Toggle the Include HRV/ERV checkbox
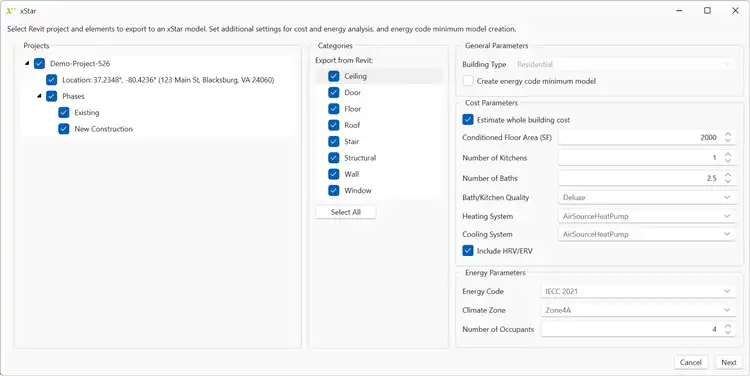This screenshot has width=750, height=376. coord(468,250)
